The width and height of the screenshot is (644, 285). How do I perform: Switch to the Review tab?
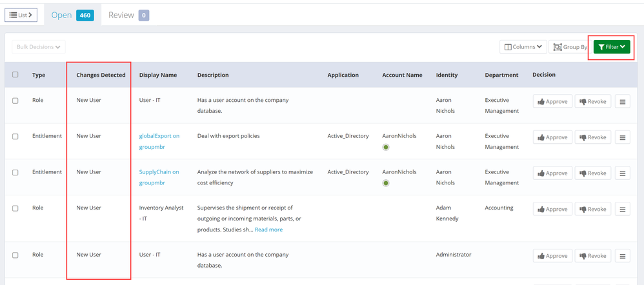(x=128, y=15)
